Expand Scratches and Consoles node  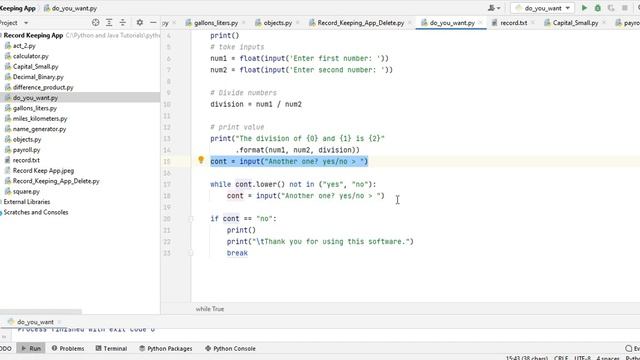tap(36, 212)
